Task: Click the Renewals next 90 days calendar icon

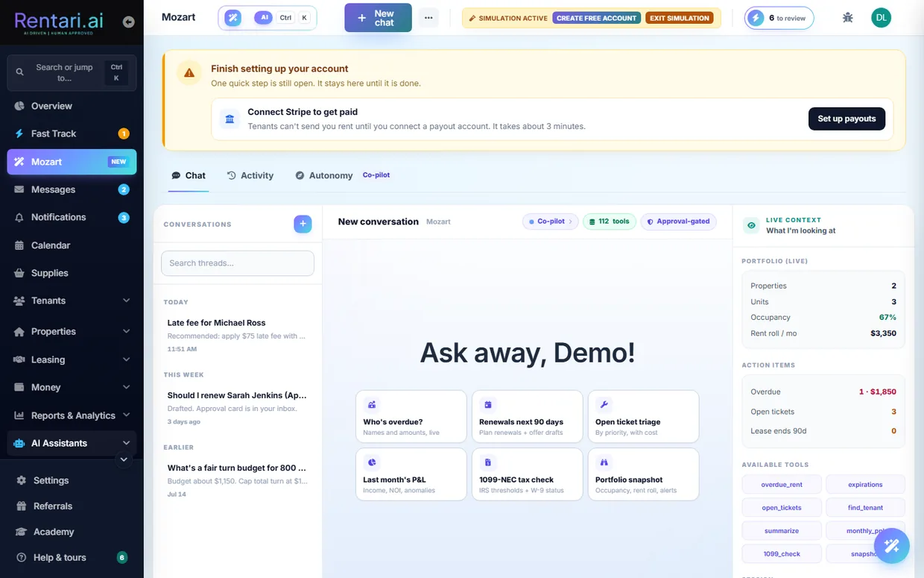Action: pyautogui.click(x=487, y=405)
